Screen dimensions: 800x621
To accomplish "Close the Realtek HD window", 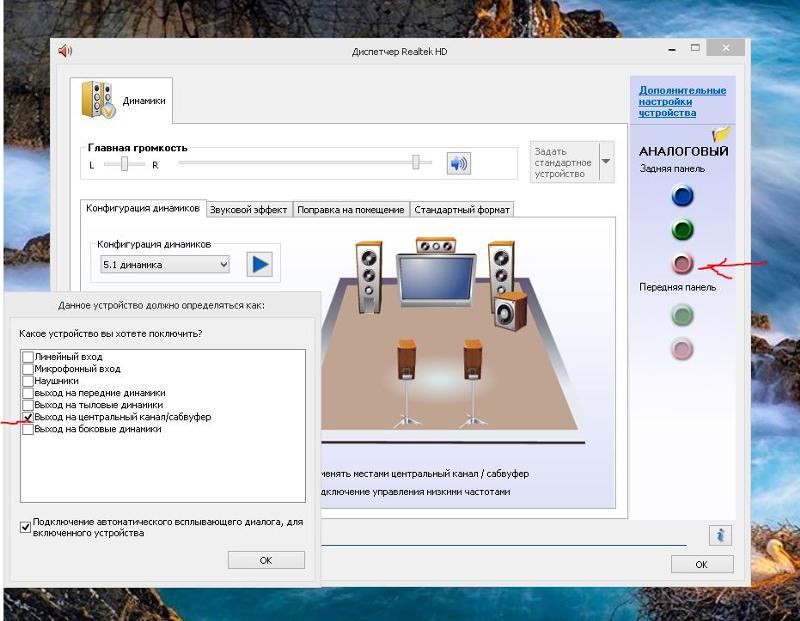I will 726,48.
